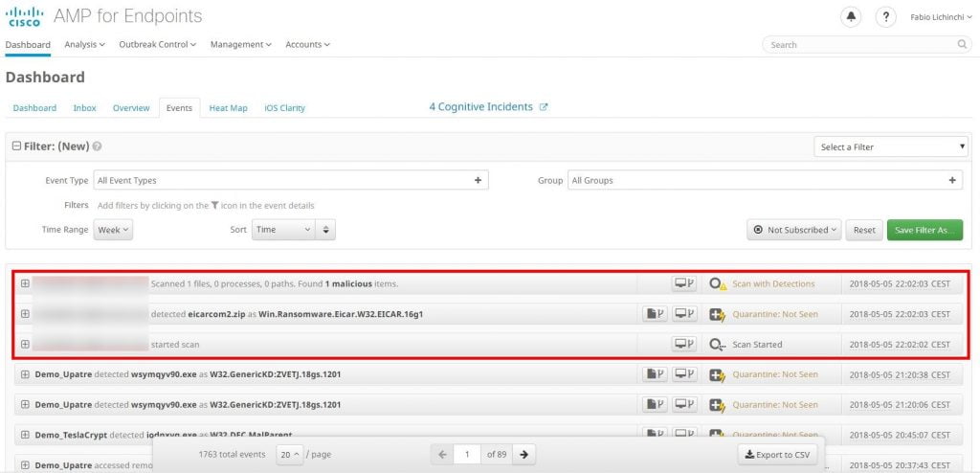Click Win.Ransomware.Eicar.W32.EICAR.16g1 detection name
Screen dimensions: 980x473
(x=341, y=314)
